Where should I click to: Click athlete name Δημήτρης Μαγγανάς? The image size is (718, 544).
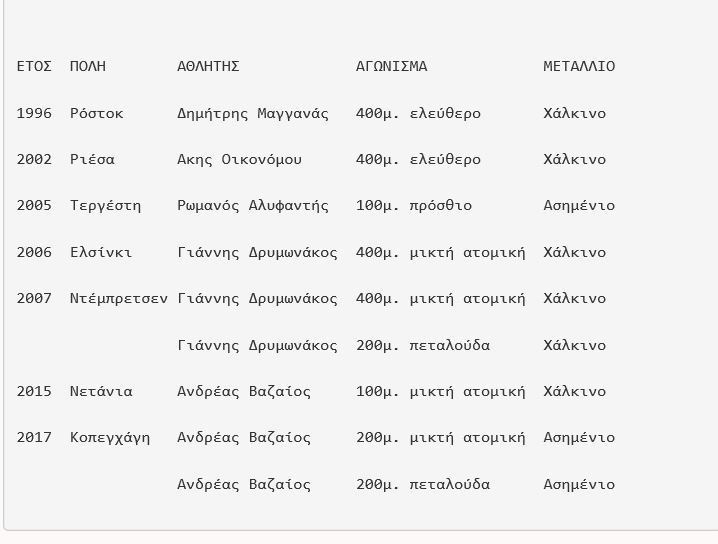[253, 114]
